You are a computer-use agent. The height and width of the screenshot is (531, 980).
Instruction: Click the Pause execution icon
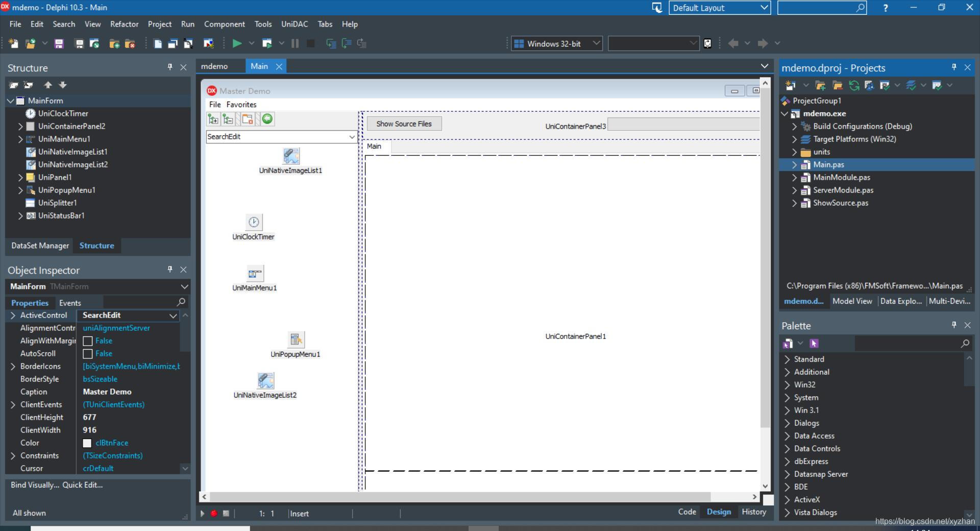295,43
